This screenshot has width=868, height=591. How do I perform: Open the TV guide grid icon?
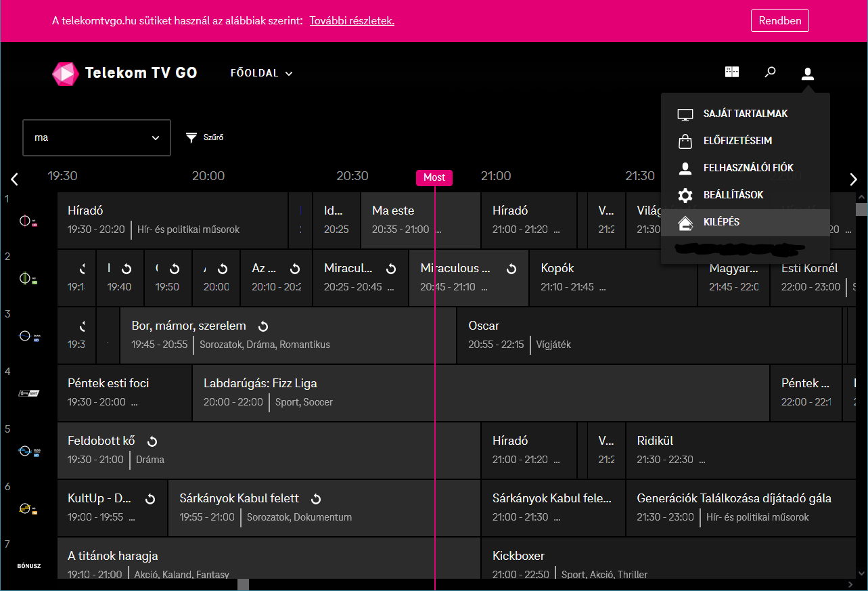pos(732,72)
